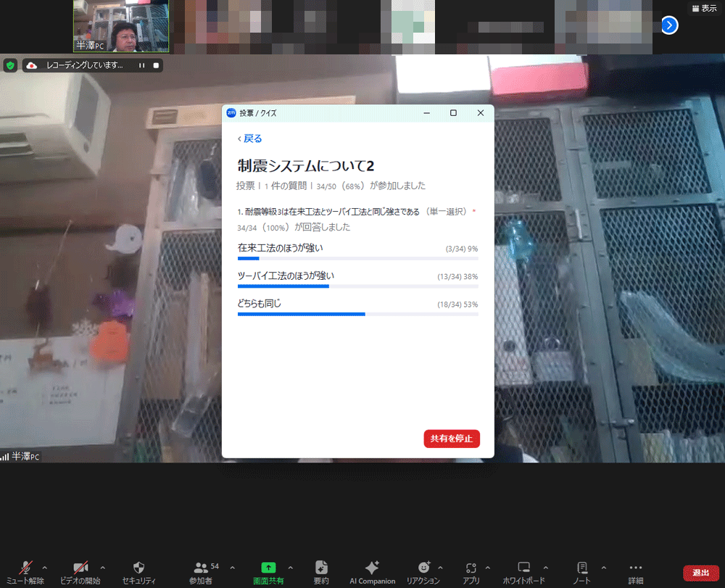Viewport: 725px width, 588px height.
Task: Start video with the camera icon
Action: [80, 568]
